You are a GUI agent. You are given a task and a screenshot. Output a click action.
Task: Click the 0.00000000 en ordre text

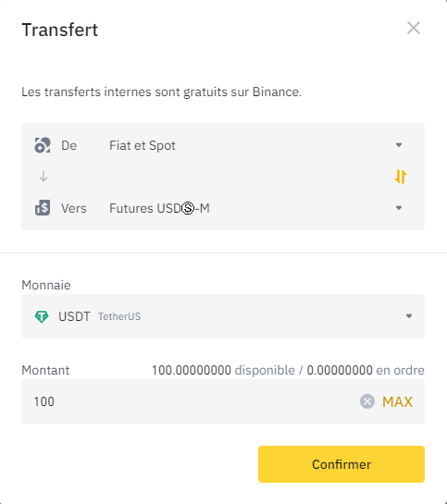click(x=366, y=370)
